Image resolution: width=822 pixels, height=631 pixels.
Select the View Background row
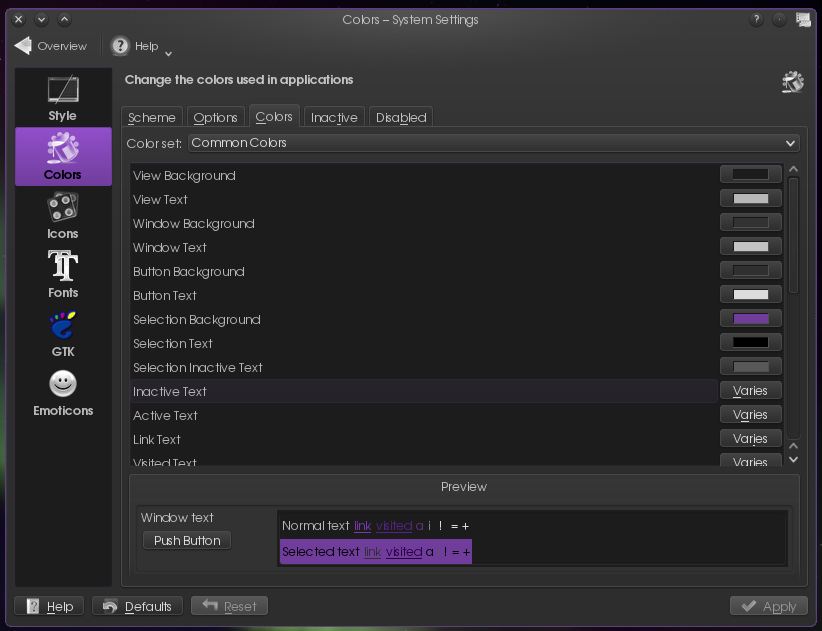tap(424, 176)
